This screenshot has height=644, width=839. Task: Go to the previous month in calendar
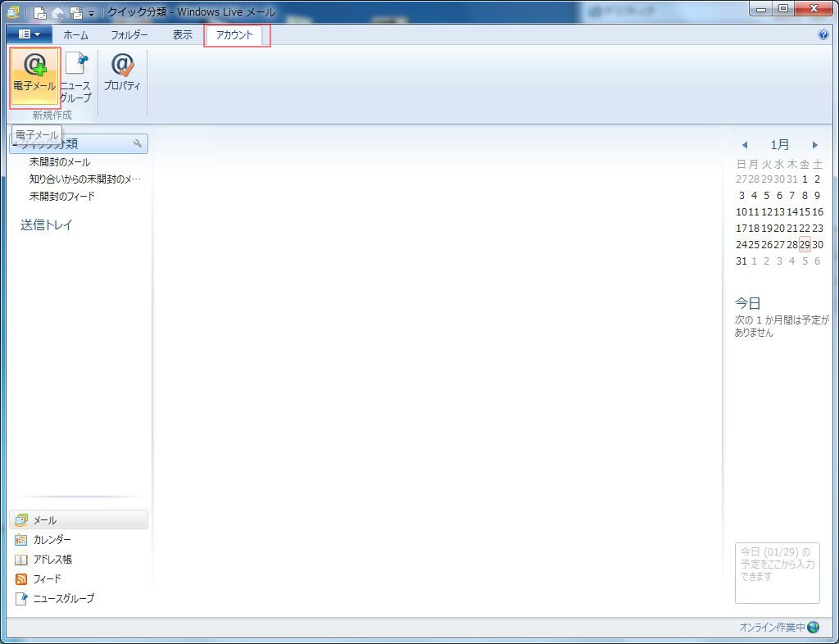(x=744, y=145)
